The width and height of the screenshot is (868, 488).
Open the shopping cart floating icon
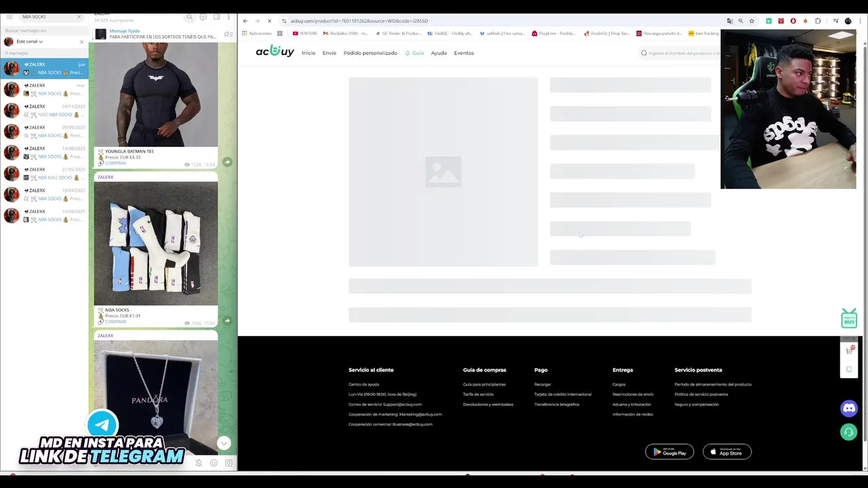(849, 350)
